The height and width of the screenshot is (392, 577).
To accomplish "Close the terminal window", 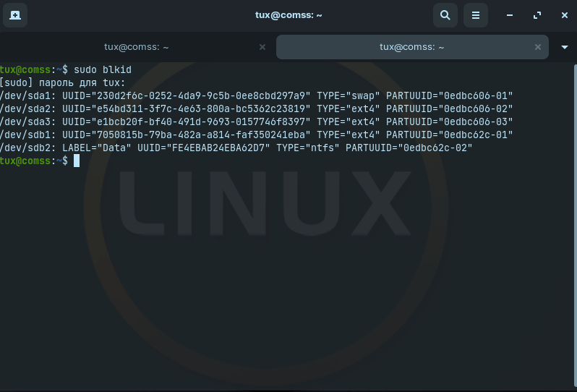I will 565,15.
